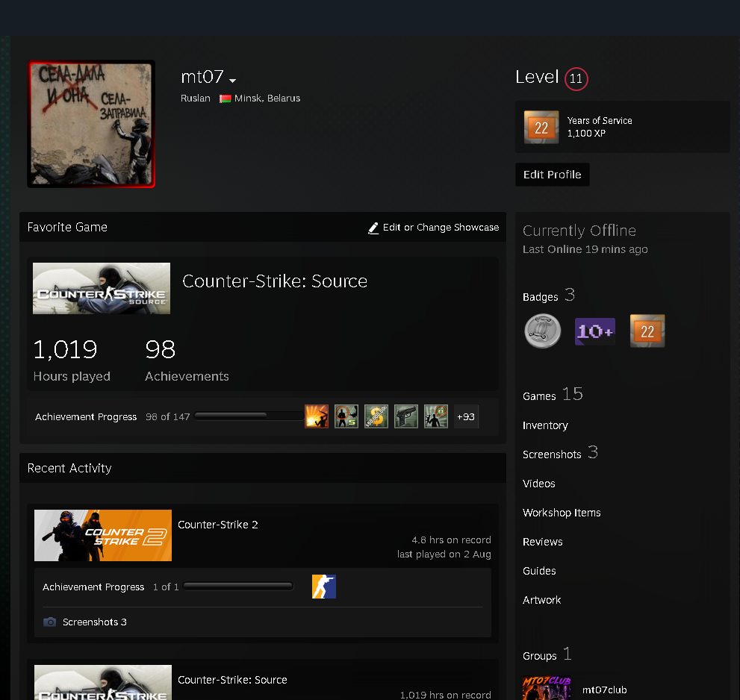Open the silver community coin badge
Image resolution: width=740 pixels, height=700 pixels.
pyautogui.click(x=543, y=331)
